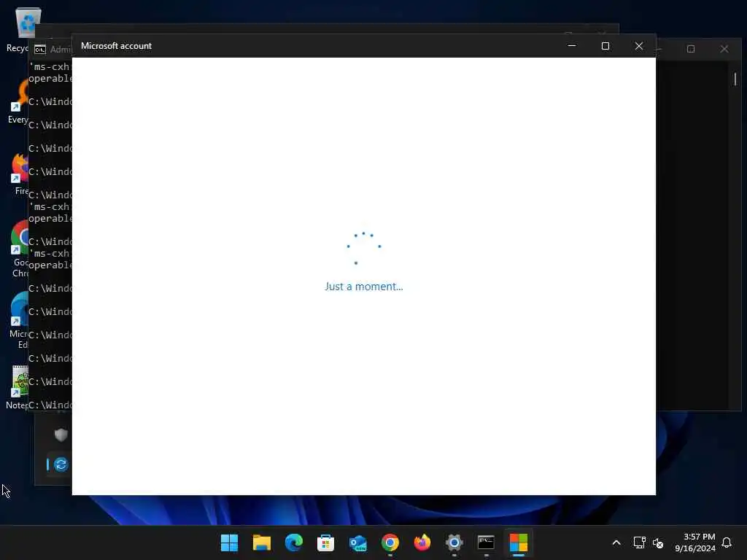
Task: Select the Firefox desktop shortcut
Action: (x=20, y=174)
